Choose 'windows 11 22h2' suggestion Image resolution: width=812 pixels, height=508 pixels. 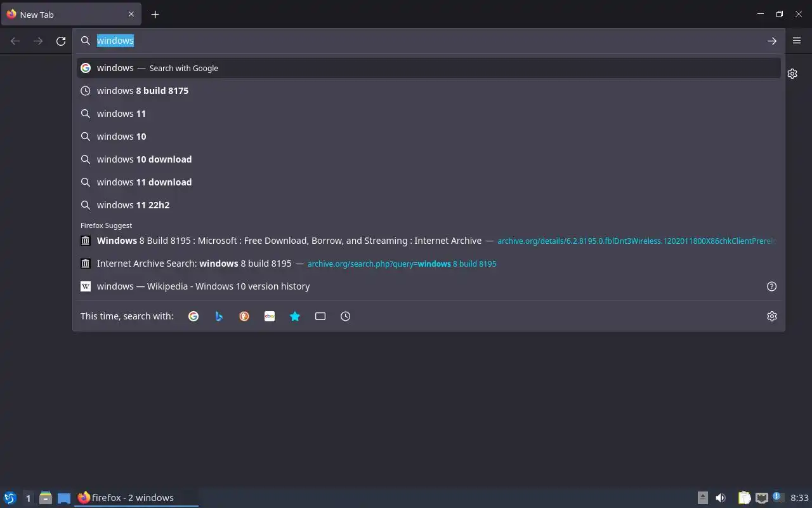tap(428, 205)
